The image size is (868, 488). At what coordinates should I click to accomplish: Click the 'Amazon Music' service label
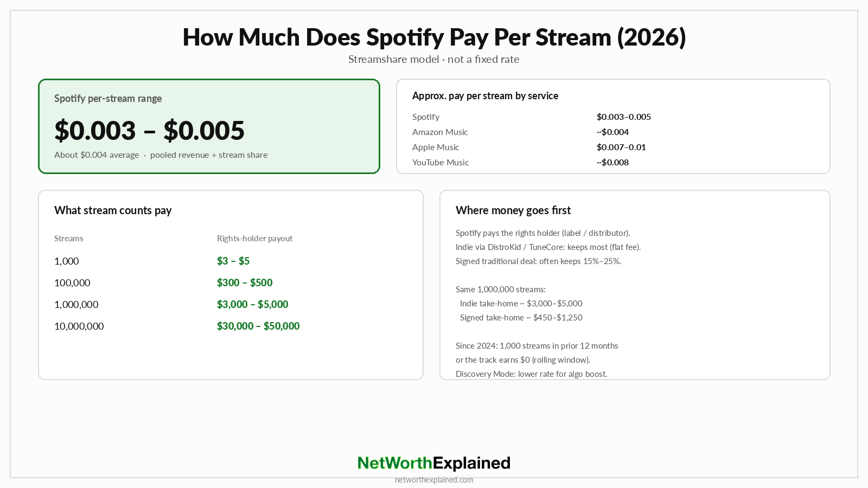tap(440, 132)
